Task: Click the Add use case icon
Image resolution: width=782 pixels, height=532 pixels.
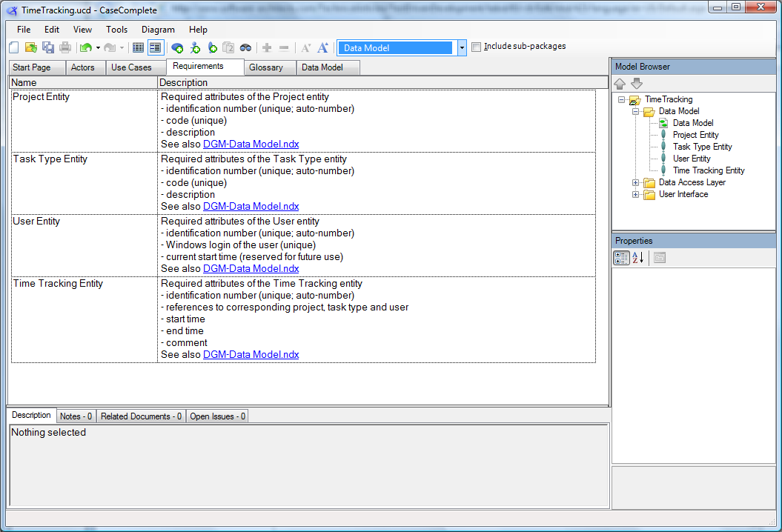Action: pyautogui.click(x=177, y=48)
